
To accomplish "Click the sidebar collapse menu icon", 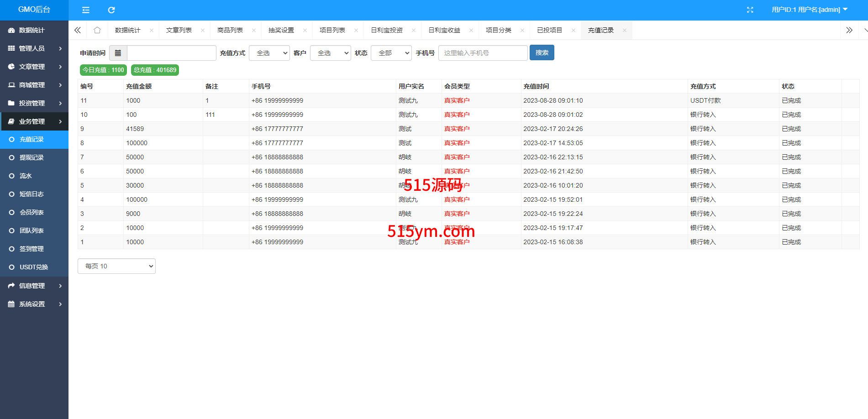I will (85, 10).
